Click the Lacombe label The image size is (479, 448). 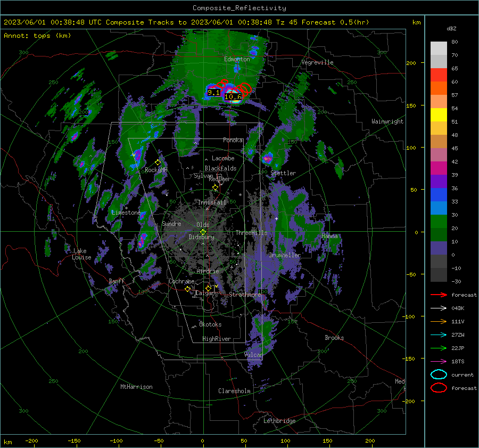[x=223, y=158]
